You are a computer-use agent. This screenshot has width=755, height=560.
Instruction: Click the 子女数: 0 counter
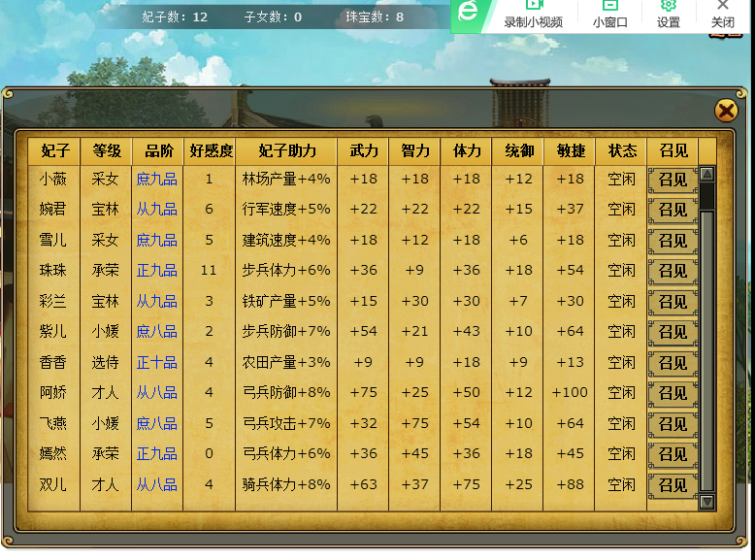point(273,17)
